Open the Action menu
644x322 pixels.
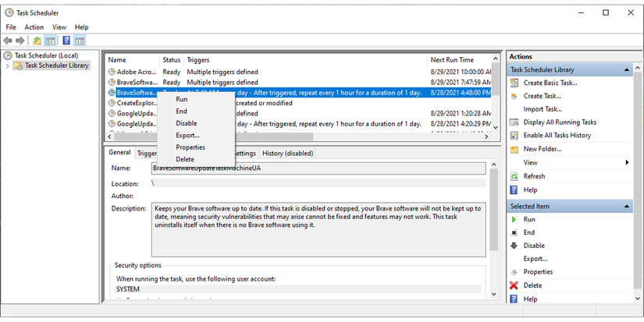tap(34, 27)
